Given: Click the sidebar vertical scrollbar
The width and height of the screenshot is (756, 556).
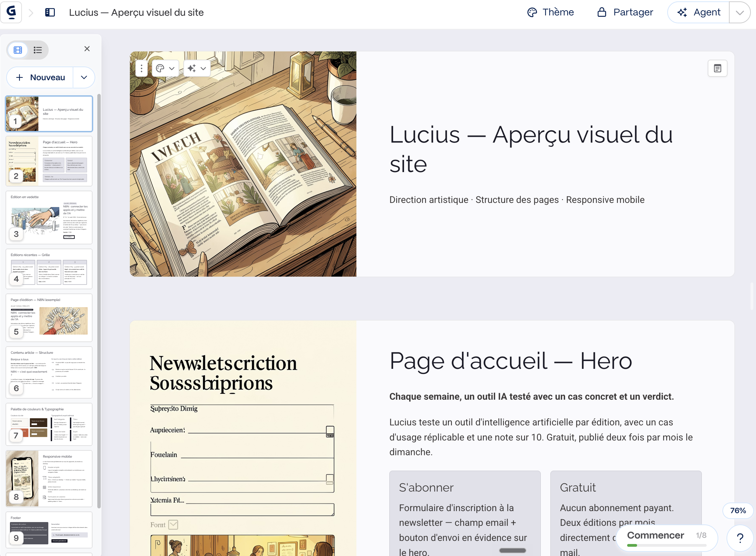Looking at the screenshot, I should [x=99, y=301].
